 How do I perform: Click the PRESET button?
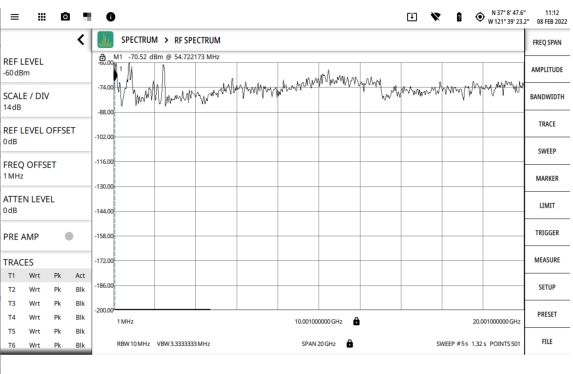point(547,314)
